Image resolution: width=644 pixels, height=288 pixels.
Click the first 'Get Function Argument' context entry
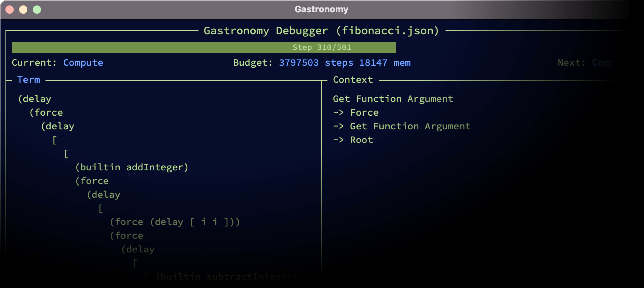click(393, 99)
